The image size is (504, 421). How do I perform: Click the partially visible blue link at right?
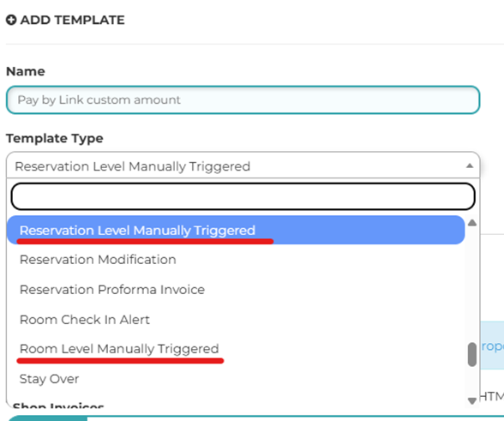tap(492, 346)
